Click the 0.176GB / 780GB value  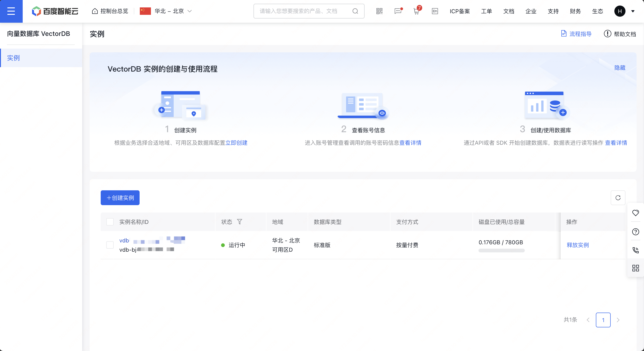[500, 242]
